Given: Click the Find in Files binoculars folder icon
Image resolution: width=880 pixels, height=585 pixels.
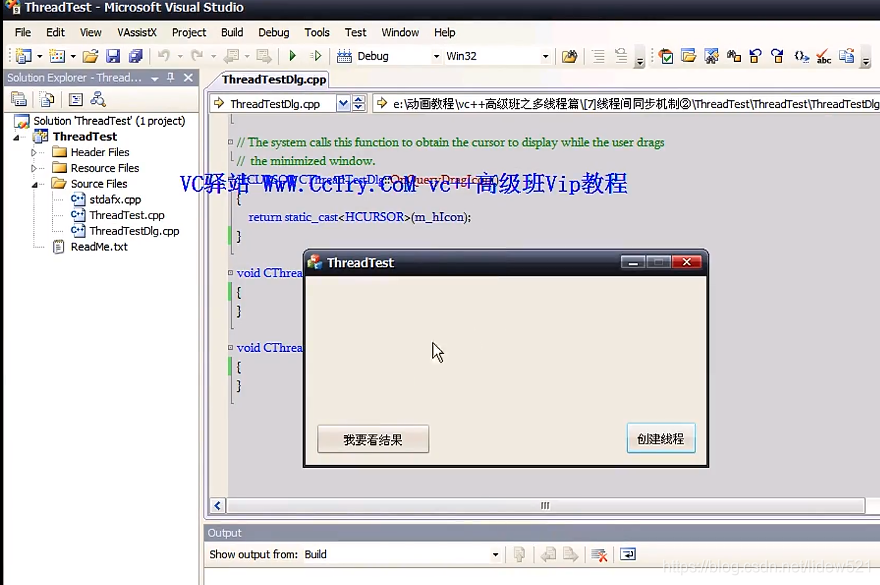Looking at the screenshot, I should coord(569,56).
